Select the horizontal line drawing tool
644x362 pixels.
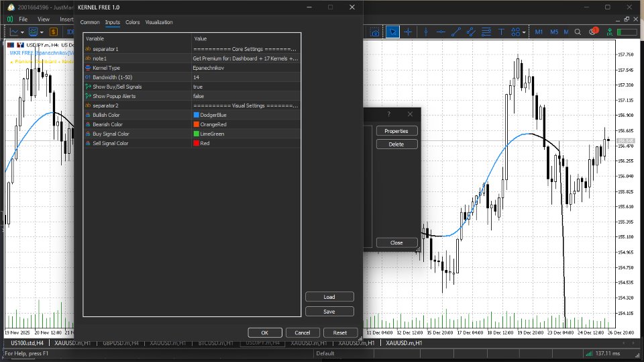pyautogui.click(x=441, y=32)
